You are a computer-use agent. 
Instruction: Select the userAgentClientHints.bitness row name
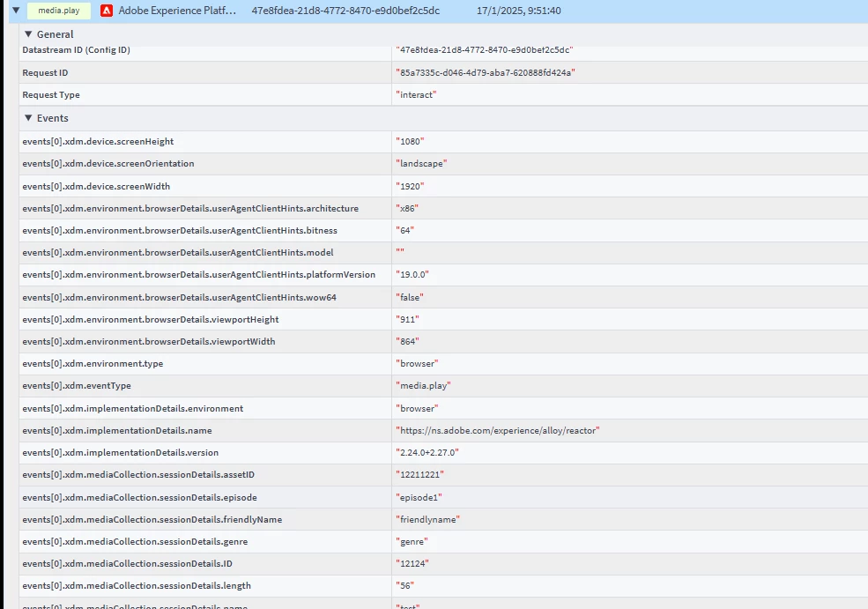point(180,230)
